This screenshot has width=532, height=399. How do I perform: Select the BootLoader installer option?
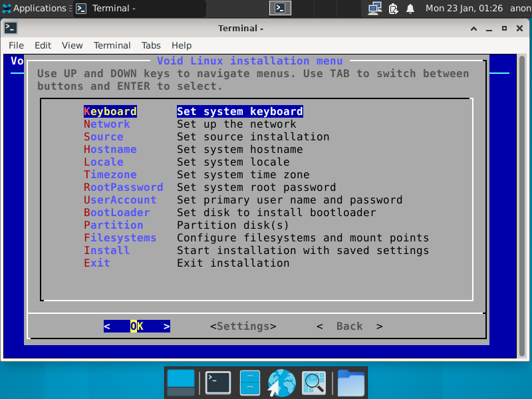pyautogui.click(x=117, y=212)
